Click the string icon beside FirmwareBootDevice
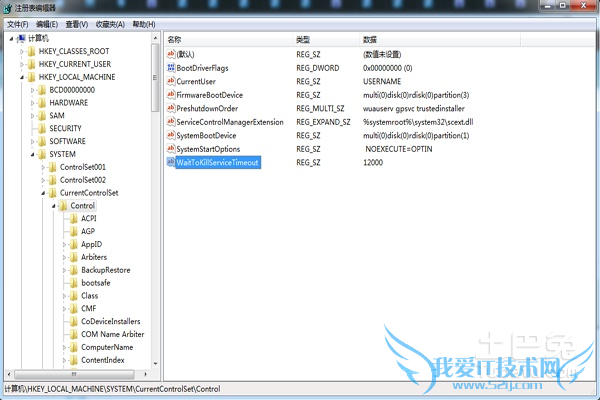The width and height of the screenshot is (600, 400). (171, 95)
